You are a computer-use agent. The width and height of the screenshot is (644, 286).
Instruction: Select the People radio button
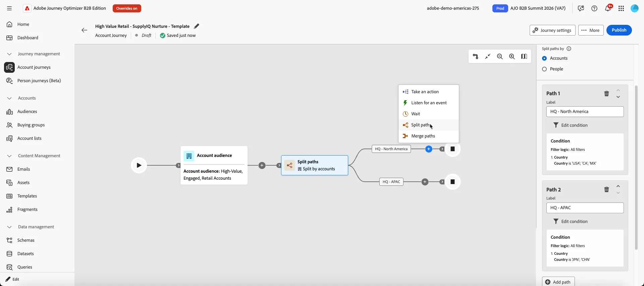[544, 69]
